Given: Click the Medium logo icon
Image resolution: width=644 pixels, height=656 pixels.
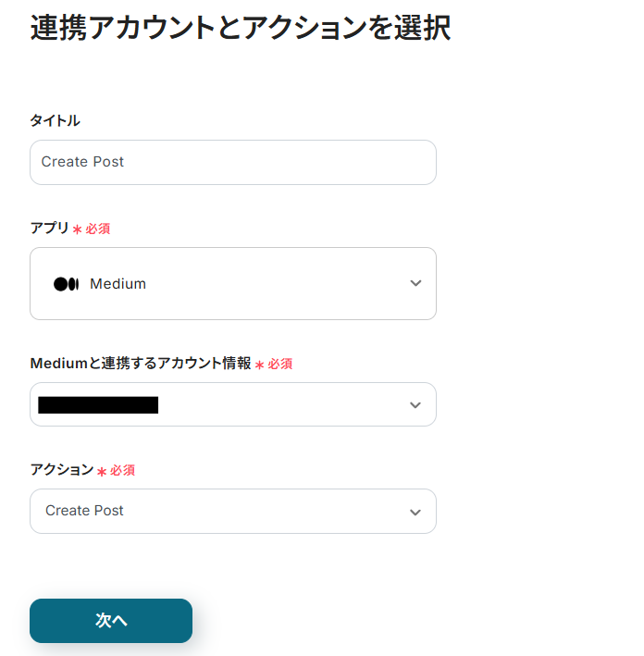Looking at the screenshot, I should click(x=66, y=284).
